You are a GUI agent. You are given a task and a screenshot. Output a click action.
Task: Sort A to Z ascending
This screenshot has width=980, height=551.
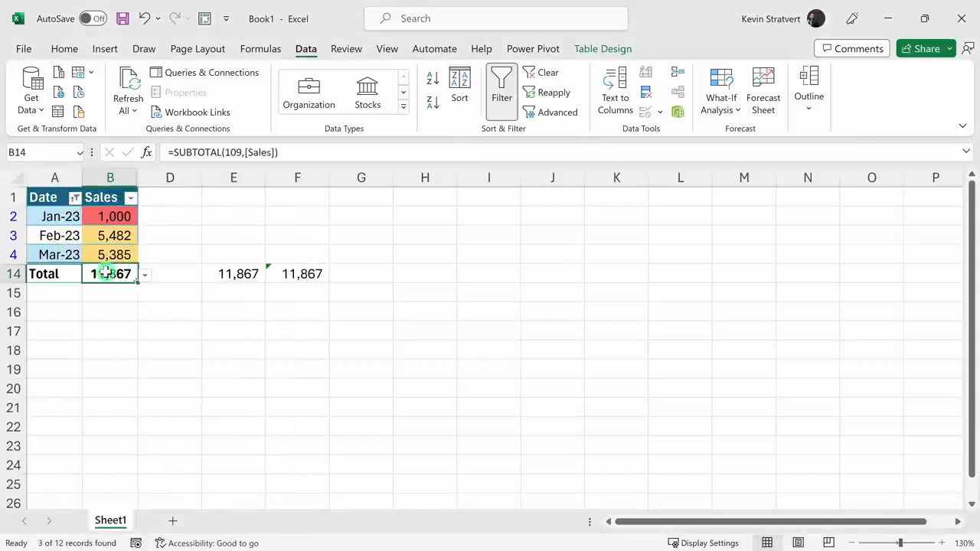pos(433,78)
